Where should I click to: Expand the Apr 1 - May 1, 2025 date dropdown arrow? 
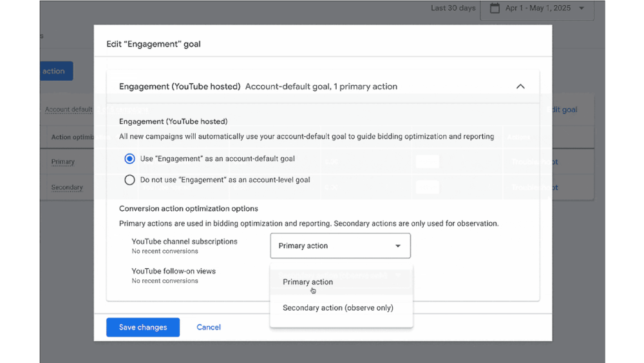[x=581, y=8]
